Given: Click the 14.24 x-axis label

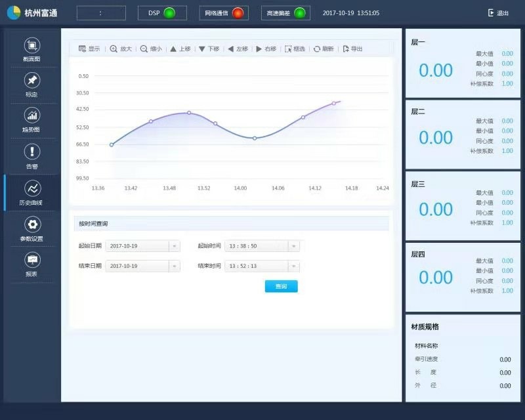Looking at the screenshot, I should pyautogui.click(x=383, y=188).
